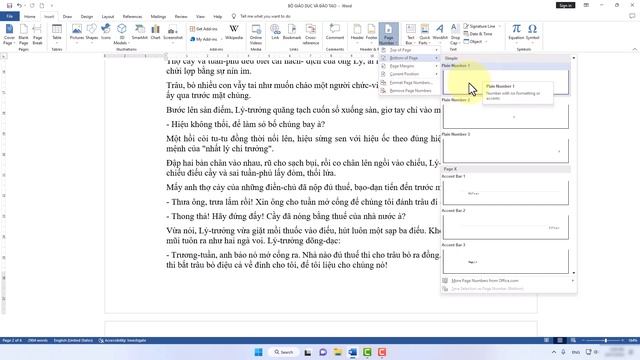Open the Screenshot dropdown

pos(173,34)
